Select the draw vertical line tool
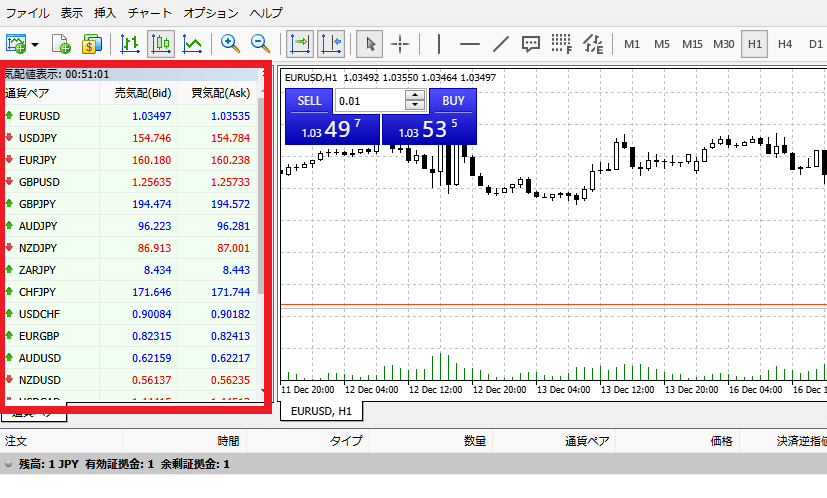The height and width of the screenshot is (498, 827). pos(438,44)
